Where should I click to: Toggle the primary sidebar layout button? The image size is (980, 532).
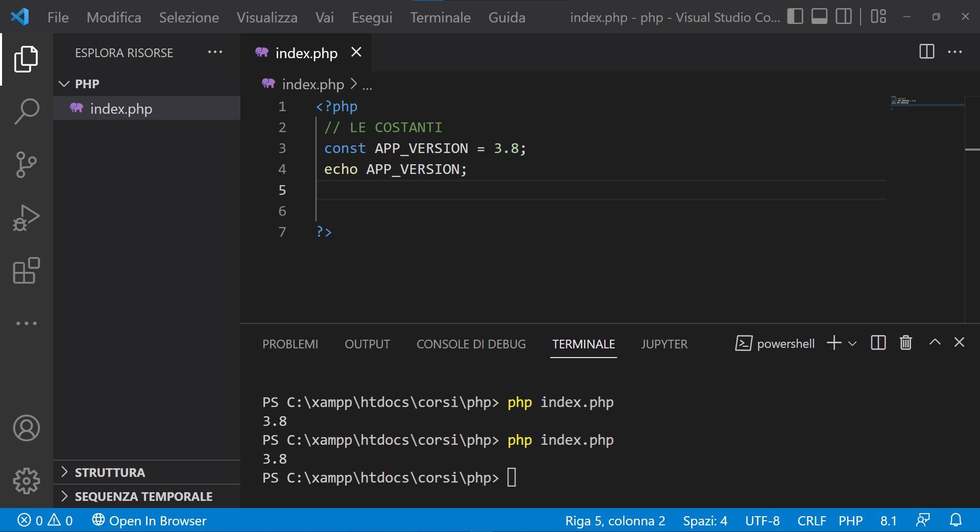(795, 17)
